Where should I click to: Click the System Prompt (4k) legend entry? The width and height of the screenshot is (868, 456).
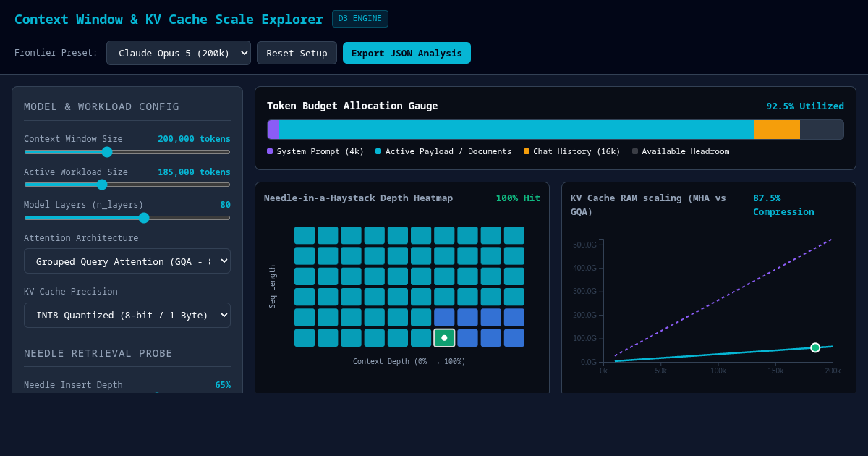point(315,151)
